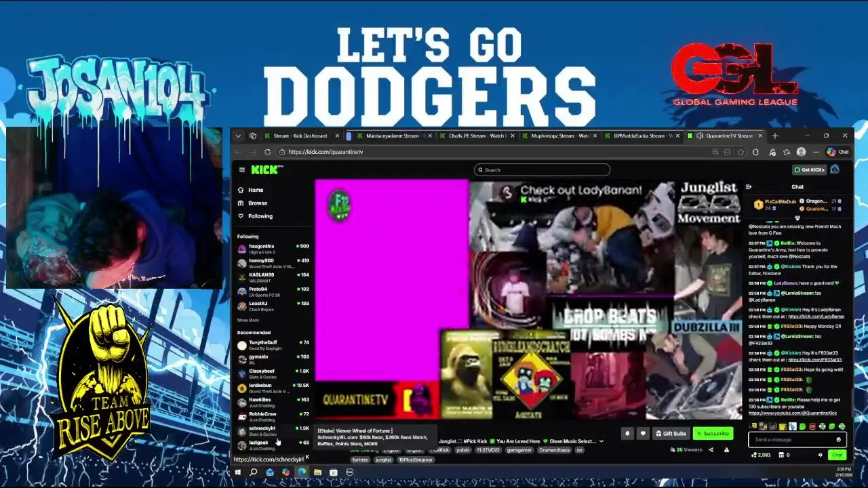Expand the stream title chevron

tap(601, 441)
